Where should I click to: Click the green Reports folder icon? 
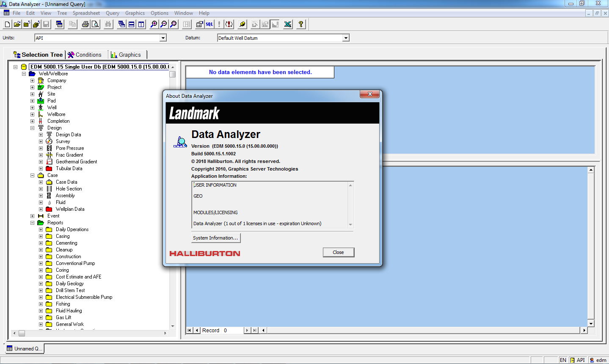tap(41, 223)
